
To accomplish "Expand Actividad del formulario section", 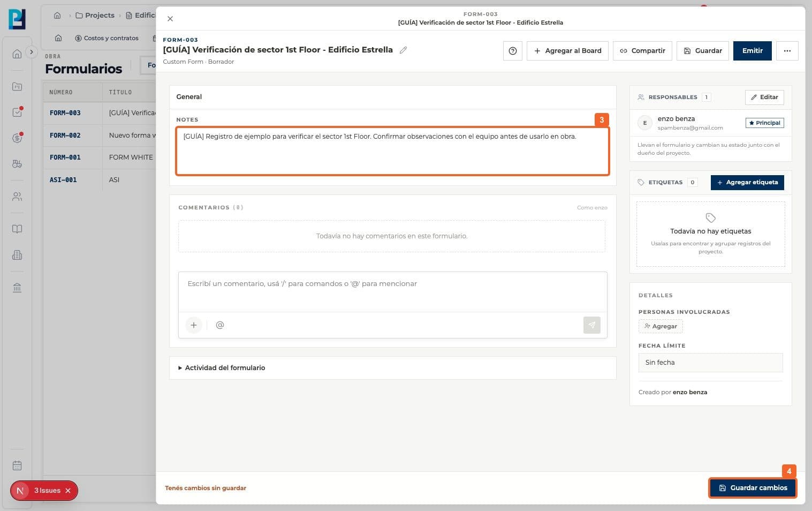I will click(x=392, y=368).
